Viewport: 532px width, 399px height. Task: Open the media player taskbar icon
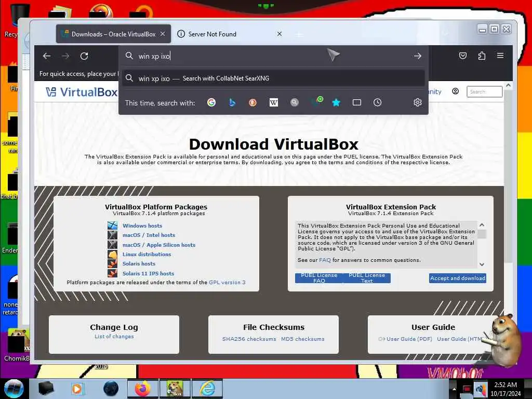tap(77, 389)
